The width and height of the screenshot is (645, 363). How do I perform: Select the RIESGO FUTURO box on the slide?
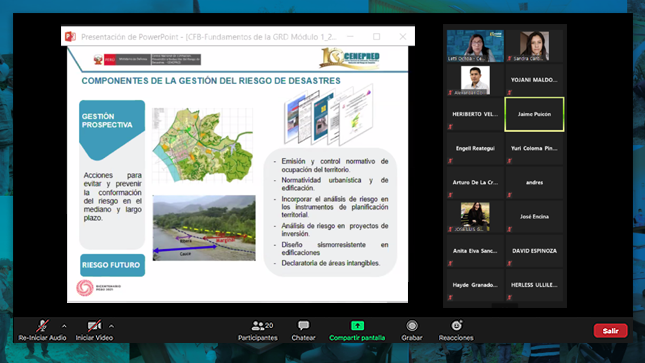112,265
